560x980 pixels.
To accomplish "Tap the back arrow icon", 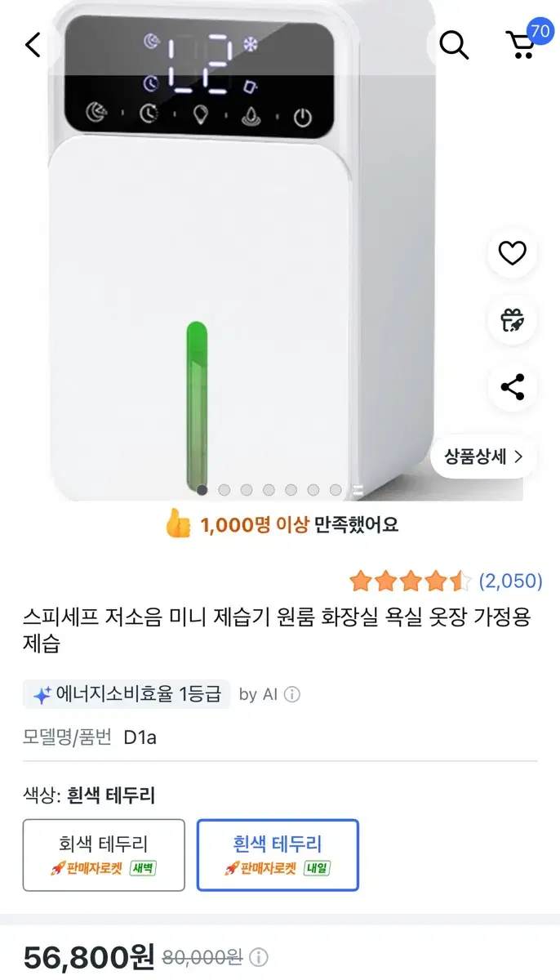I will click(x=33, y=45).
